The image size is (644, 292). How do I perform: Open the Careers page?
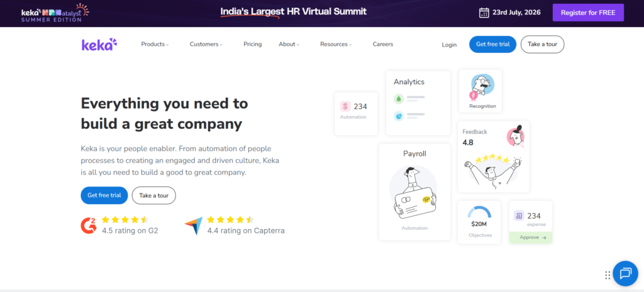(383, 45)
